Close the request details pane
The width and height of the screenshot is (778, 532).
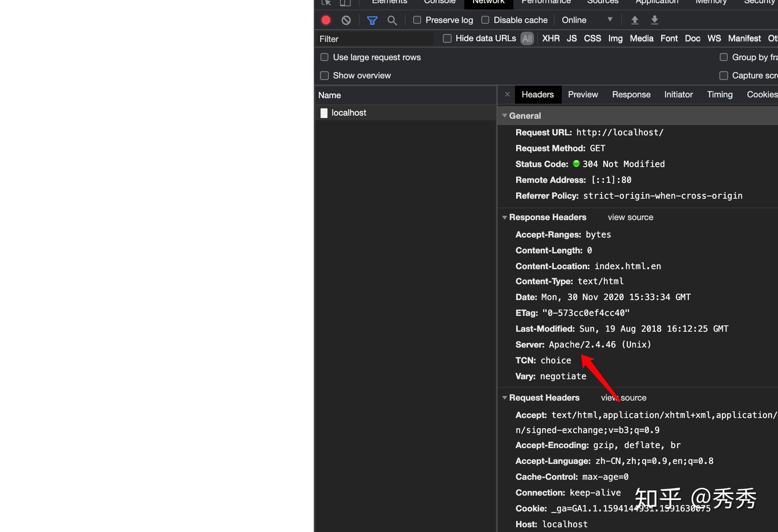click(x=507, y=94)
